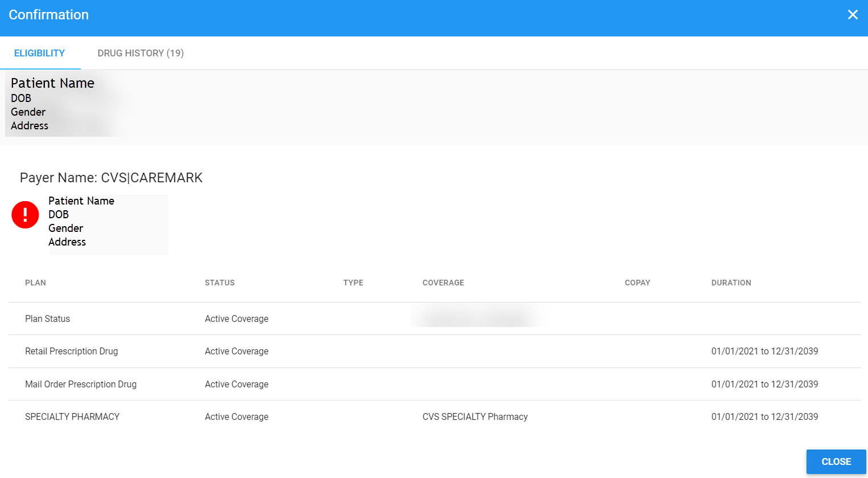Select the SPECIALTY PHARMACY plan cell
The width and height of the screenshot is (868, 478).
[72, 416]
